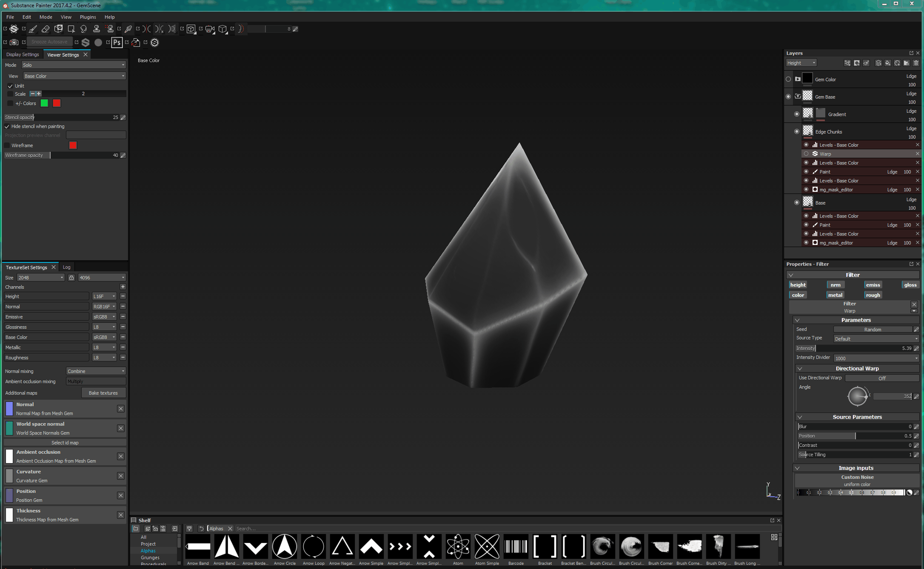Expand the Directional Warp section
924x569 pixels.
coord(799,368)
